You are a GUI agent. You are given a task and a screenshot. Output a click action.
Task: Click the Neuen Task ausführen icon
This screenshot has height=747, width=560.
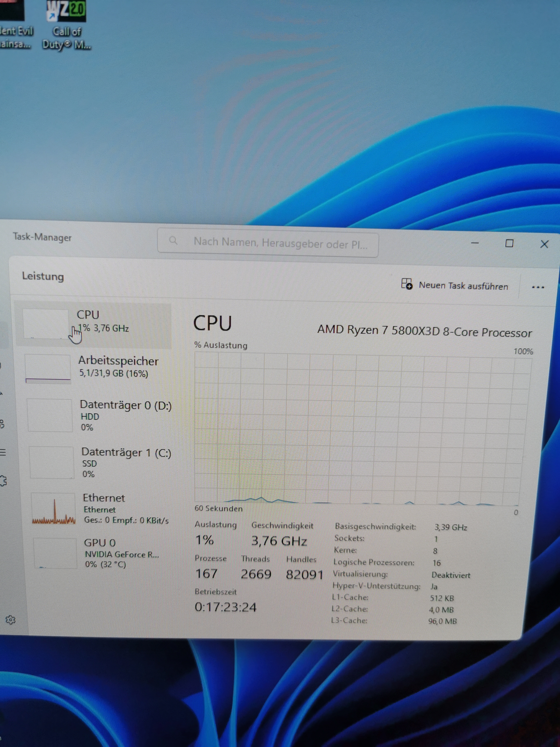click(407, 284)
